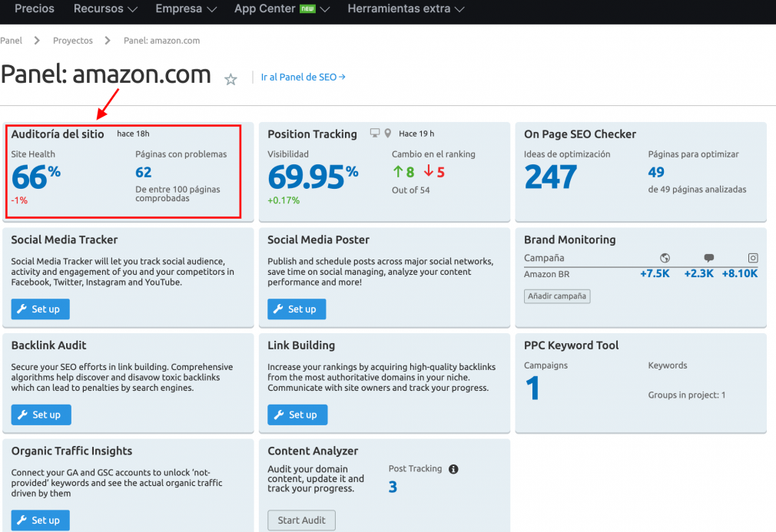
Task: Click the 62 pages with problems value
Action: pyautogui.click(x=144, y=172)
